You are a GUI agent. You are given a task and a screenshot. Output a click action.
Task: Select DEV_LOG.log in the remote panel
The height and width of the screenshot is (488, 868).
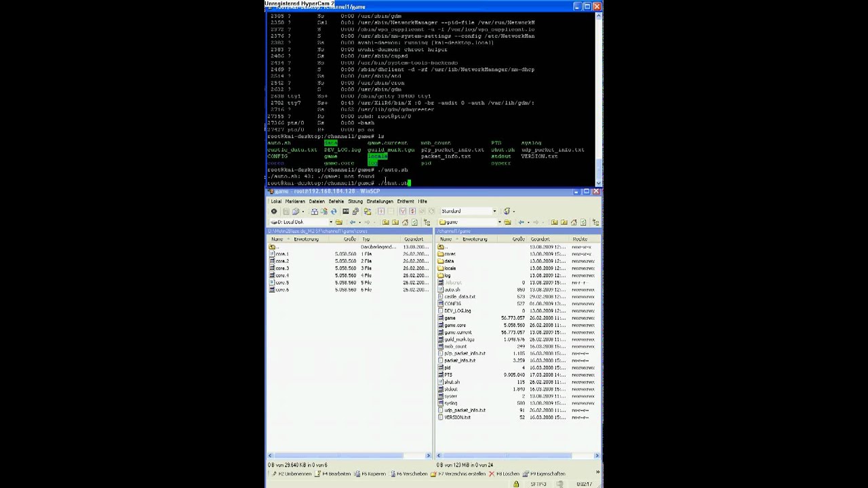click(x=455, y=311)
